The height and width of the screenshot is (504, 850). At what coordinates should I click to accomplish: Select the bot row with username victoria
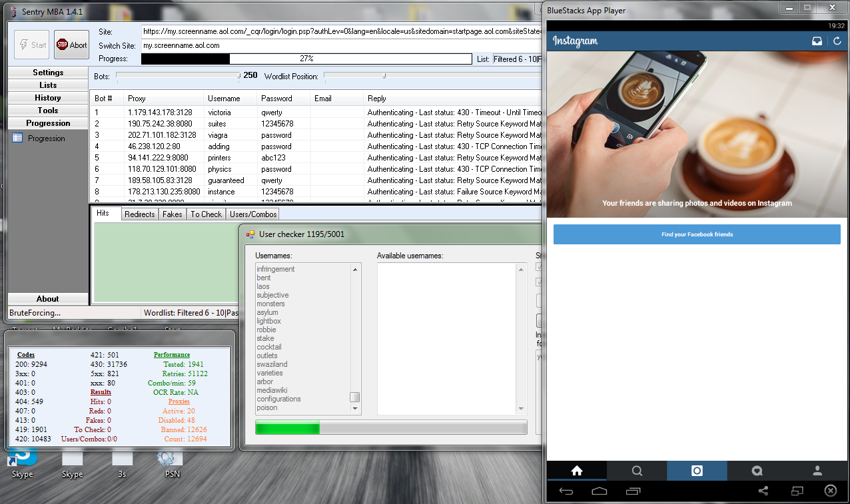pyautogui.click(x=315, y=113)
